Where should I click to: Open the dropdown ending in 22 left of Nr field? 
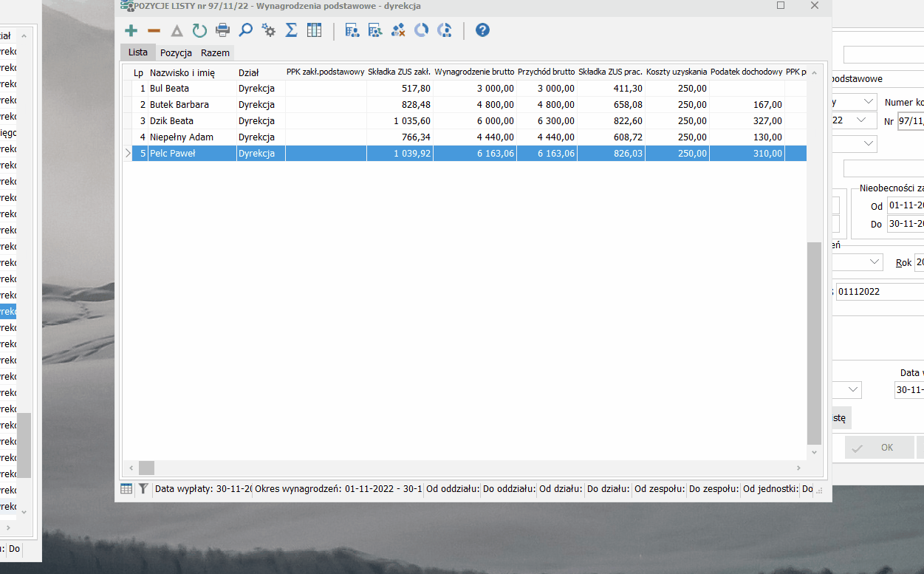[861, 120]
